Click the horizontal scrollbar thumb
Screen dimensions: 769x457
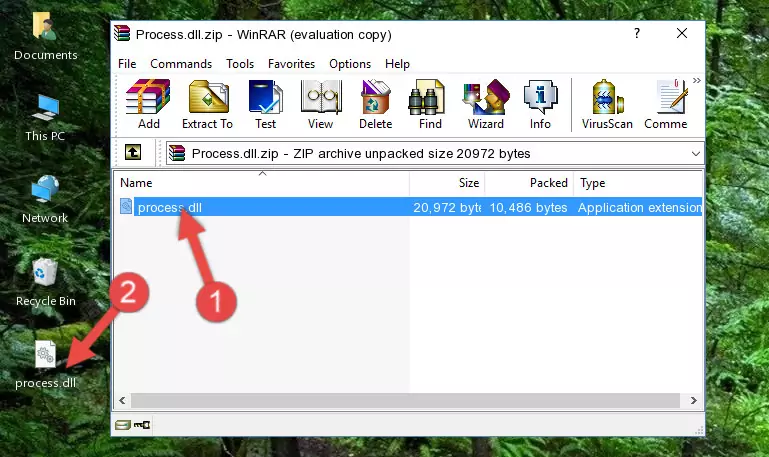pos(405,400)
